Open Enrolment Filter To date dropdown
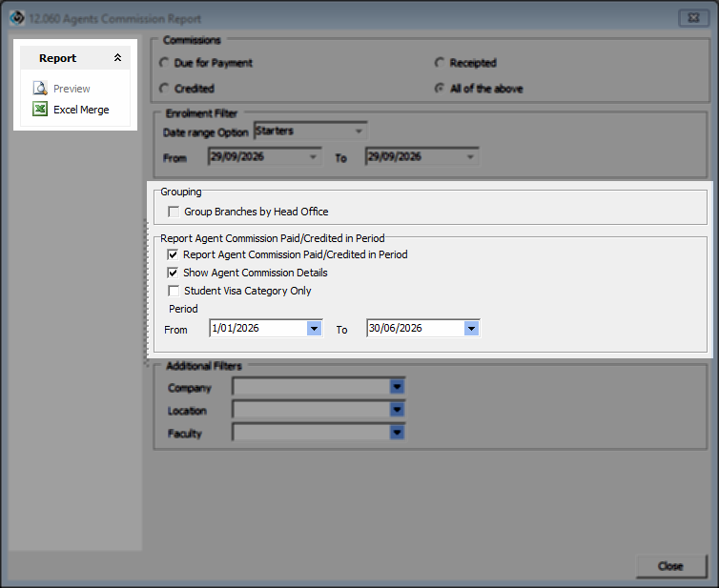The image size is (719, 588). click(470, 156)
